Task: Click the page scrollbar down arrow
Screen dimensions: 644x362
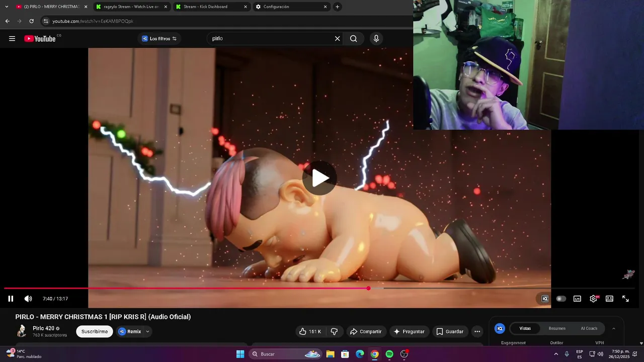Action: [641, 343]
